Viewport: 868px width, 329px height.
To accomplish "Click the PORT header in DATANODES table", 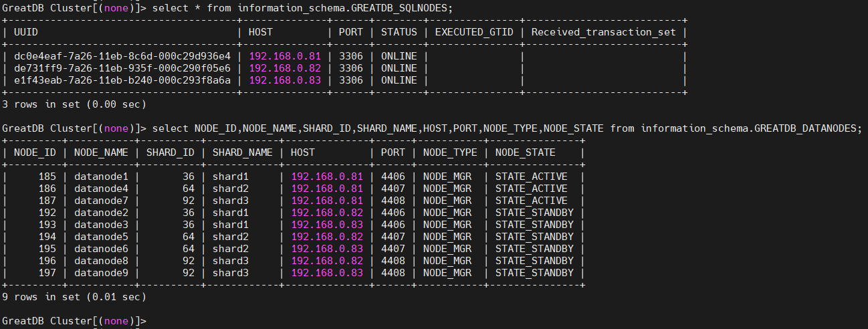I will click(x=393, y=152).
